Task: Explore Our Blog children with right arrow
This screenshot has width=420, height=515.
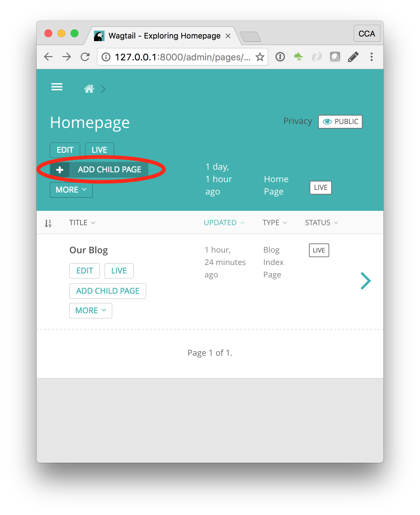Action: [365, 281]
